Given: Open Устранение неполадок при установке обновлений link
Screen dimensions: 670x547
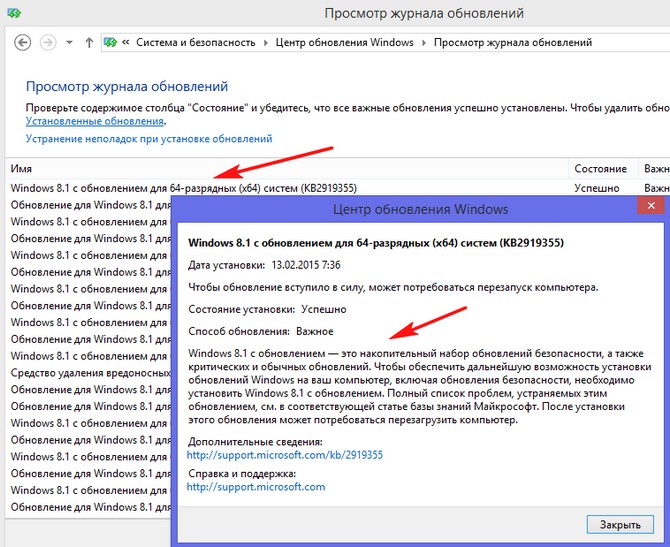Looking at the screenshot, I should point(148,139).
